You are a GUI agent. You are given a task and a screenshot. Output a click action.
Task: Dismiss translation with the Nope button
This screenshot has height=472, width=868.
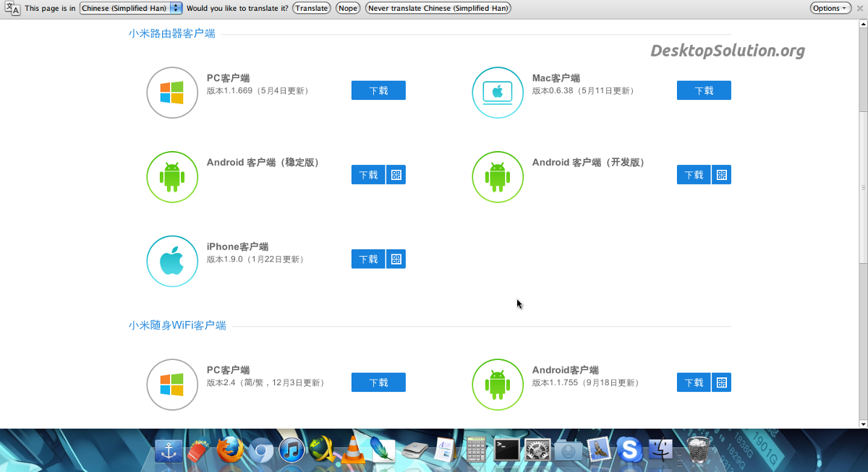pyautogui.click(x=348, y=8)
